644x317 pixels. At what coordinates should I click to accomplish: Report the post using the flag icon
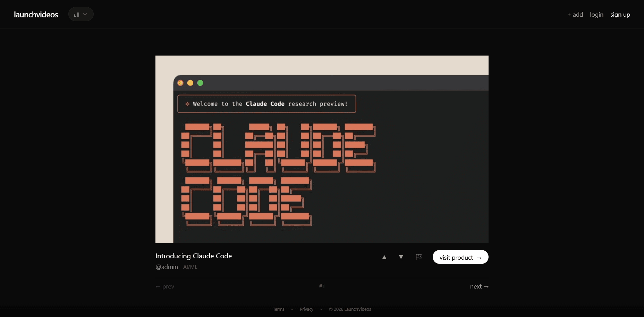[418, 257]
